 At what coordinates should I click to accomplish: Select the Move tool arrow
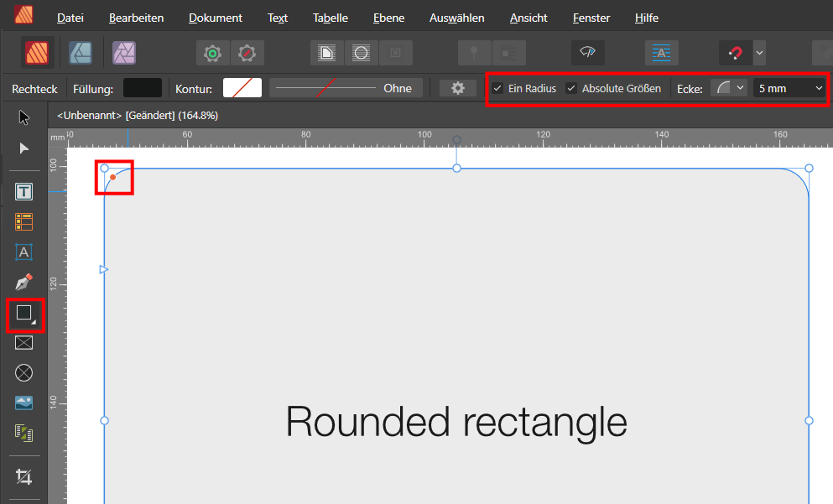coord(23,117)
